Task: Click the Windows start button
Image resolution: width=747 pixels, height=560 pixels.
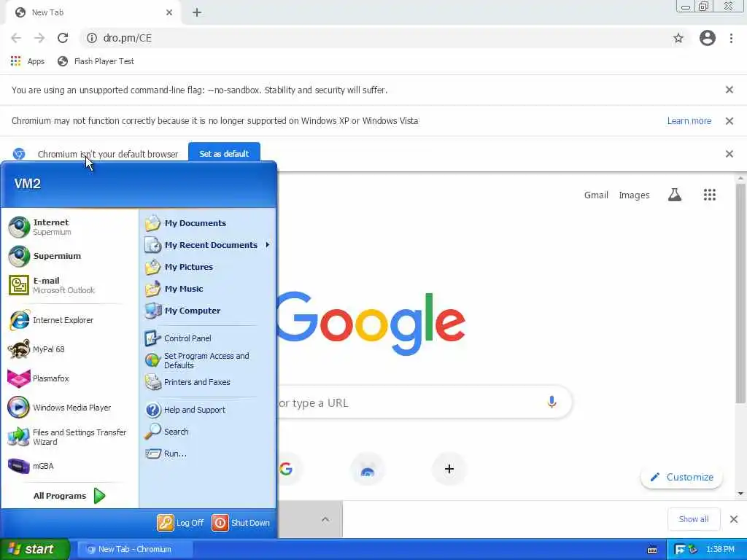Action: (x=34, y=549)
